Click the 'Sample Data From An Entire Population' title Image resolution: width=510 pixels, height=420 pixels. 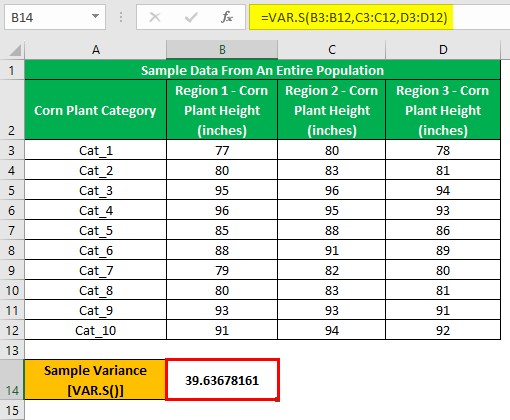coord(263,70)
